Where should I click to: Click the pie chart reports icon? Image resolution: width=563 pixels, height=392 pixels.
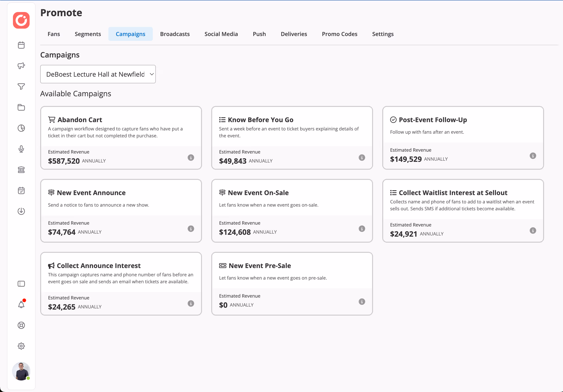tap(21, 128)
